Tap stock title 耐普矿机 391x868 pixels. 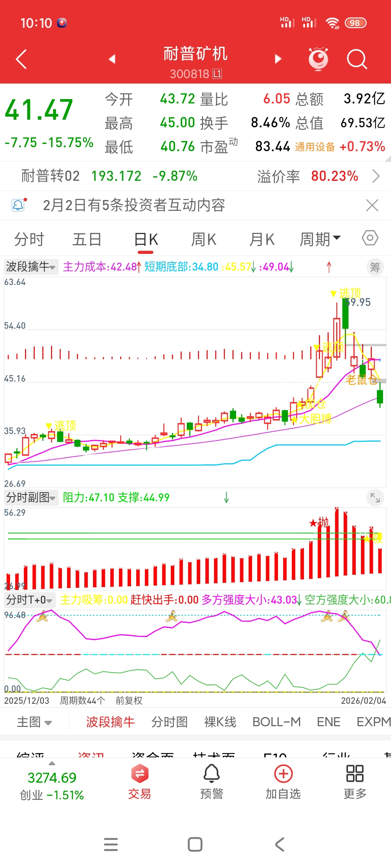click(195, 54)
